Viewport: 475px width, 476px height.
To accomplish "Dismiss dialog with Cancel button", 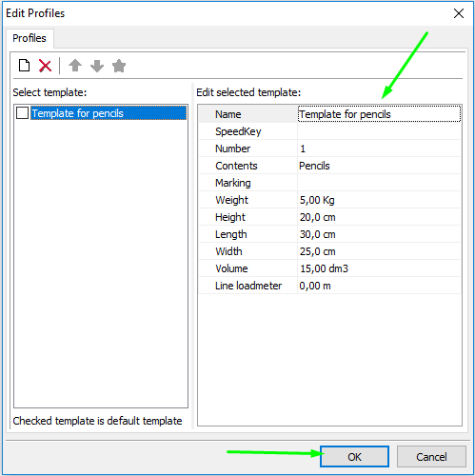I will 431,457.
